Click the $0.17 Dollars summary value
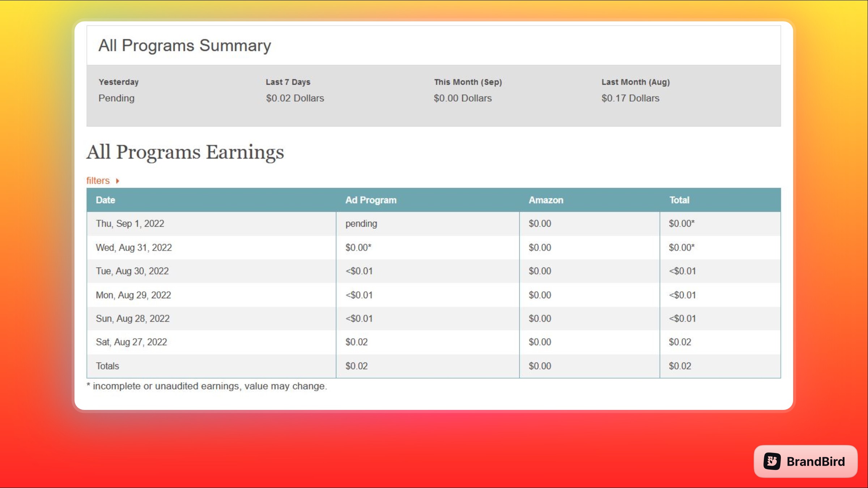 pyautogui.click(x=630, y=98)
